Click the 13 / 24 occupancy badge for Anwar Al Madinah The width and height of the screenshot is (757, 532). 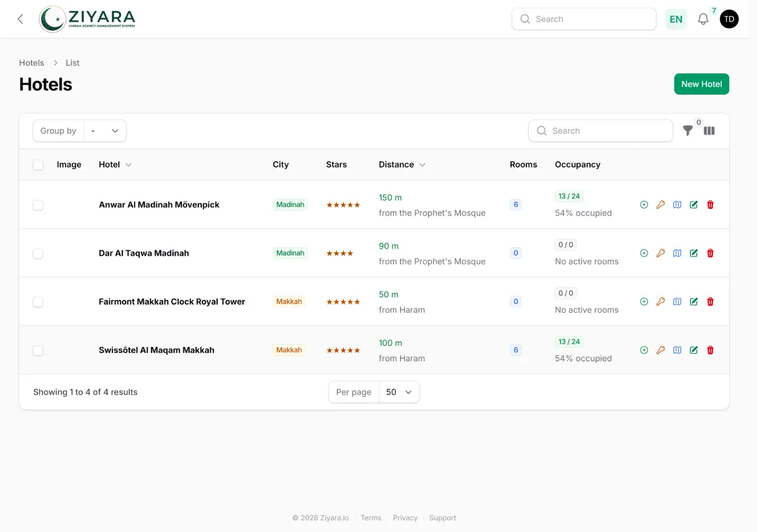[569, 196]
